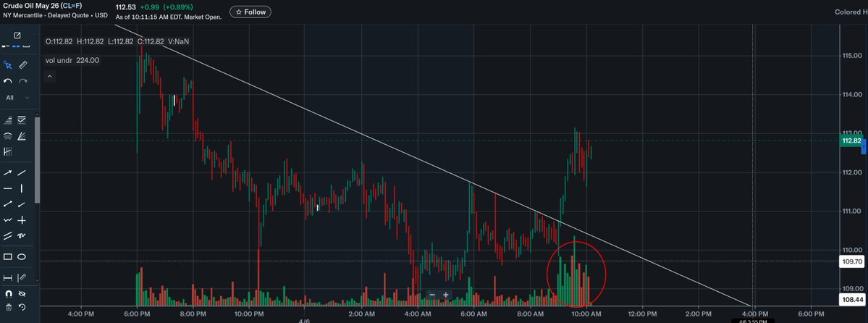The image size is (868, 323).
Task: Click the Follow button
Action: 250,12
